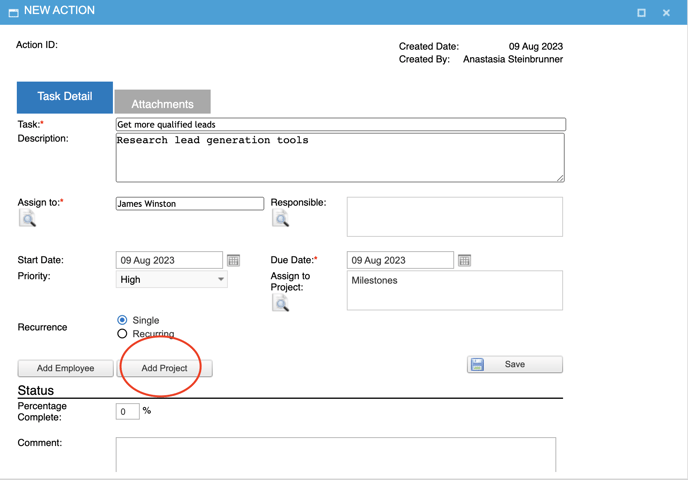Image resolution: width=688 pixels, height=480 pixels.
Task: Click the project box showing Milestones
Action: (455, 290)
